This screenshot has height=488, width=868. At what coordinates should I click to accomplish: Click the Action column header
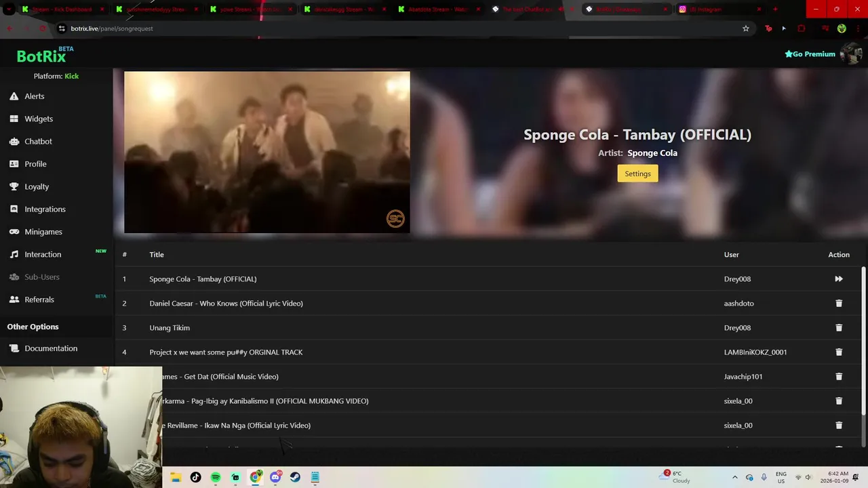pos(839,254)
